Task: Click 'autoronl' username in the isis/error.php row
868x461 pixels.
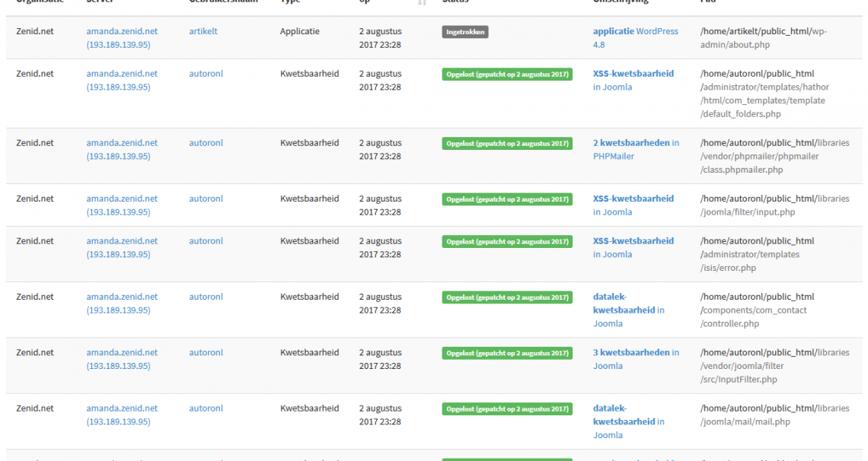Action: [x=206, y=241]
